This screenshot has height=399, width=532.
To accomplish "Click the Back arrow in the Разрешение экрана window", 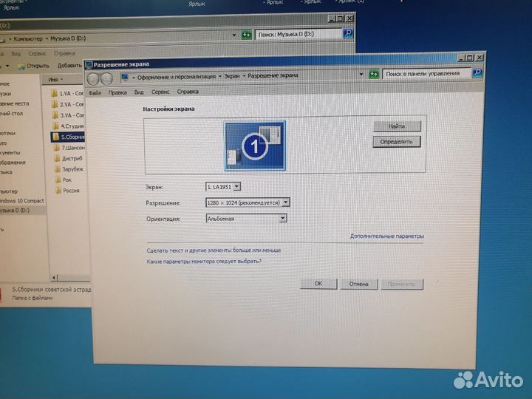I will point(94,78).
